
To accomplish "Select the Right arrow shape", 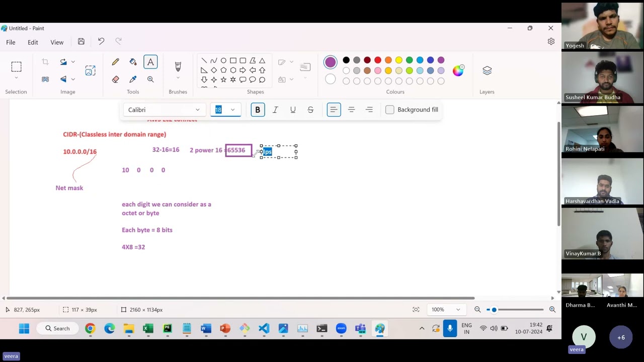I will pyautogui.click(x=243, y=70).
